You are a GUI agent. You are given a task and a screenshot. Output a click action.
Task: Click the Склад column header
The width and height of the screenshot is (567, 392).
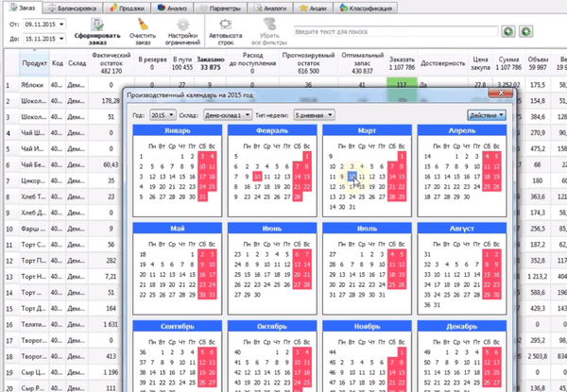click(x=77, y=63)
